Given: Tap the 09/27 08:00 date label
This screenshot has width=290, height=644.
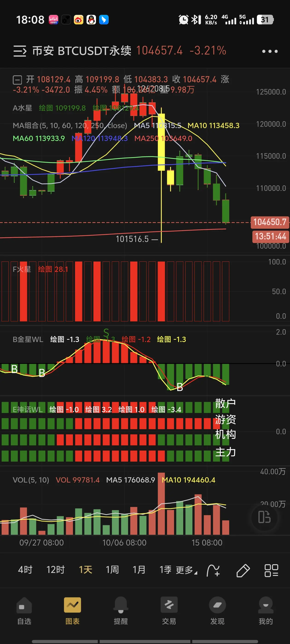Looking at the screenshot, I should click(41, 543).
